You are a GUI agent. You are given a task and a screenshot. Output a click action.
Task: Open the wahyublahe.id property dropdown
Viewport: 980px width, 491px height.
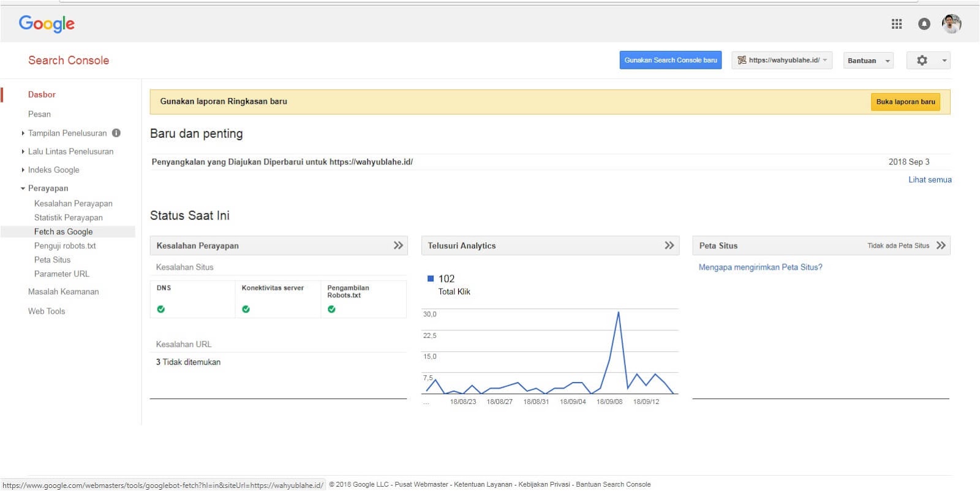pos(782,60)
